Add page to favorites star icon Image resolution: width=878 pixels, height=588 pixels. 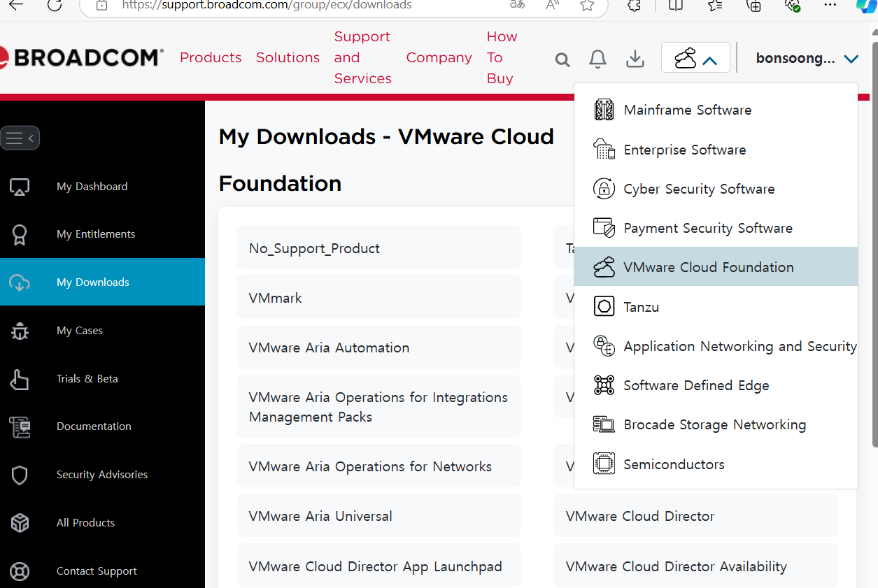click(587, 5)
